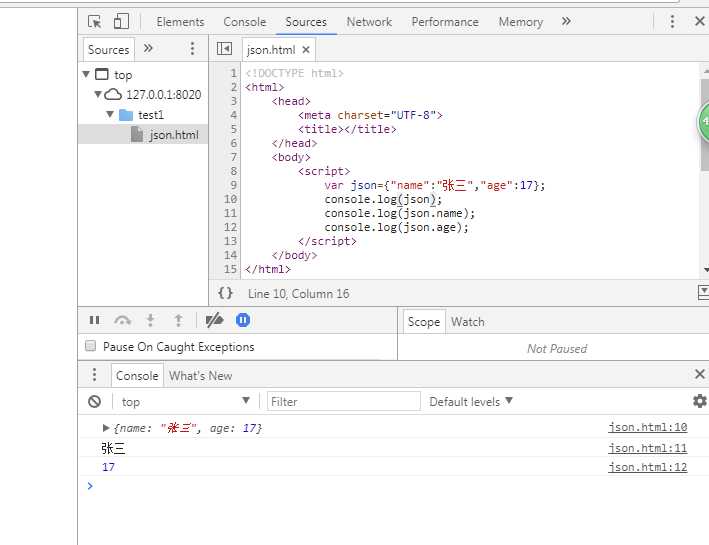Open the Network tab
The width and height of the screenshot is (709, 545).
(x=369, y=22)
